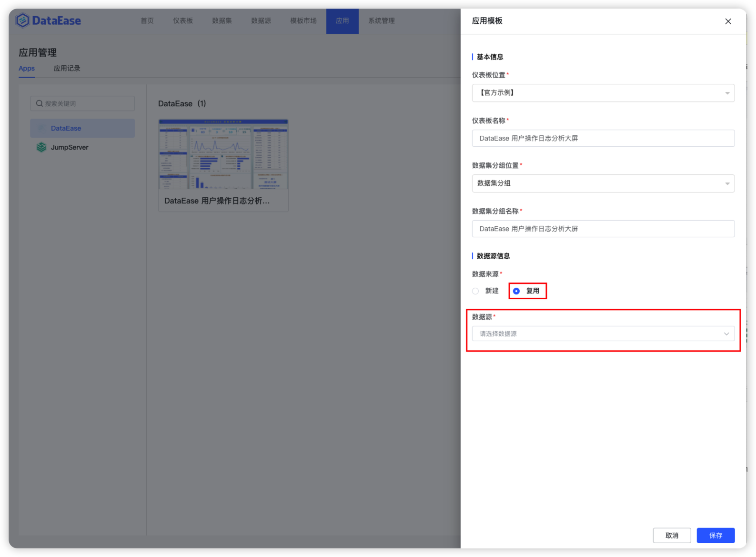Click the 搜索关键词 search field
This screenshot has height=557, width=756.
pos(82,103)
